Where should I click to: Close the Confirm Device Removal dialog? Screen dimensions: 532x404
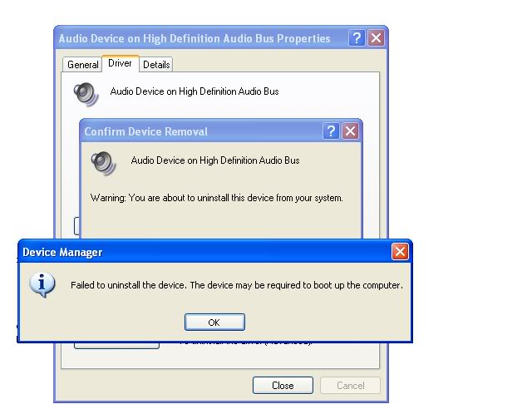coord(350,131)
